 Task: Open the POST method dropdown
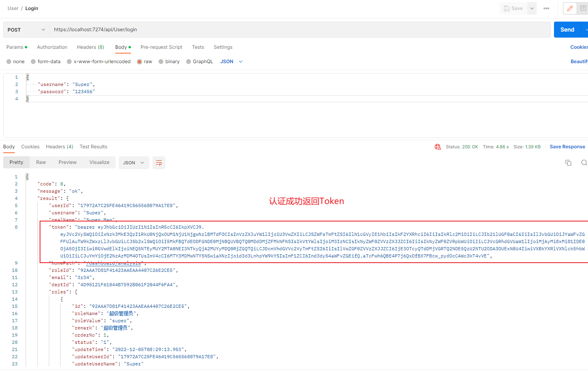pyautogui.click(x=26, y=30)
